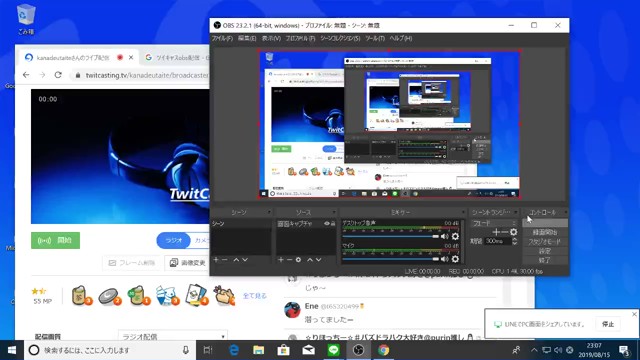Click 停止 to stop LINE screen sharing

tap(608, 324)
